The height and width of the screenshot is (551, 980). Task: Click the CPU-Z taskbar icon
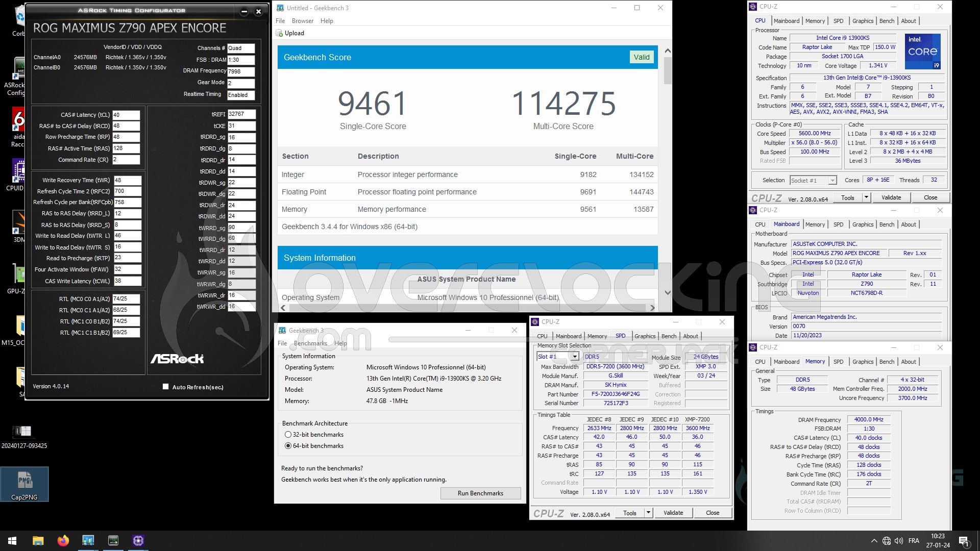138,541
